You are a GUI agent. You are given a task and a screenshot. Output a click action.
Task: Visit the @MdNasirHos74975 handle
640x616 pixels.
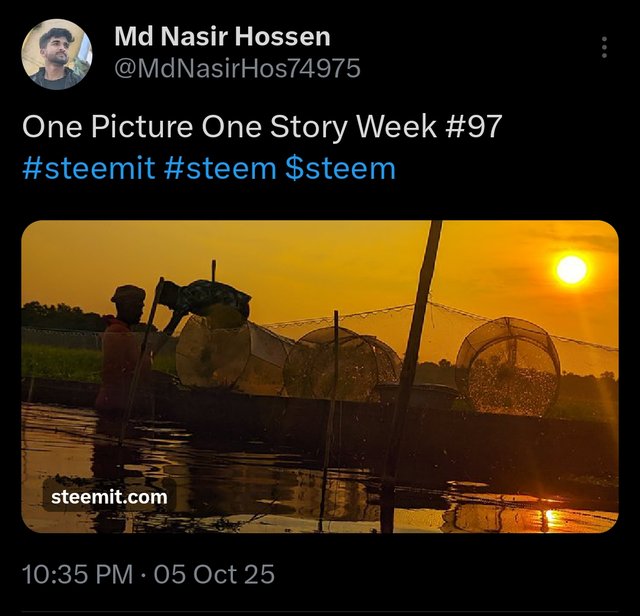(238, 68)
